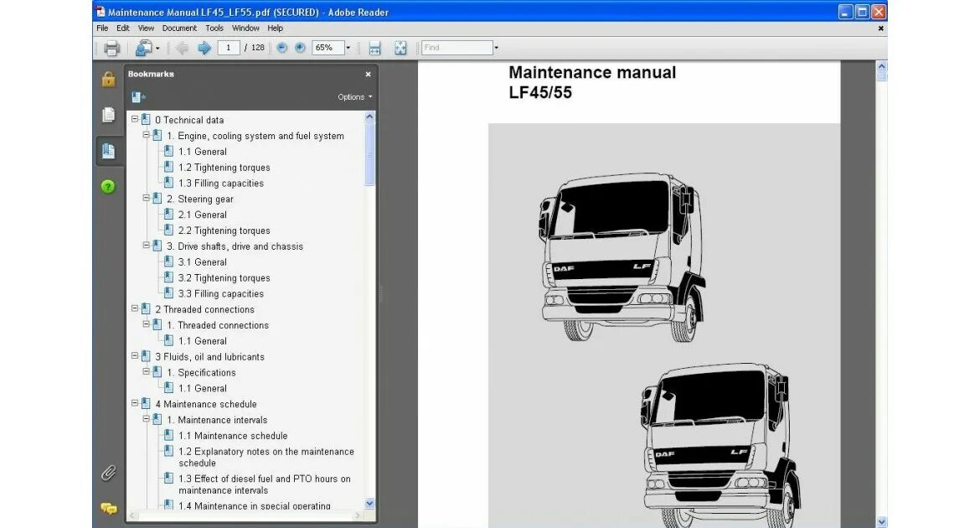Click the Find text field
Screen dimensions: 980x528
pos(457,48)
